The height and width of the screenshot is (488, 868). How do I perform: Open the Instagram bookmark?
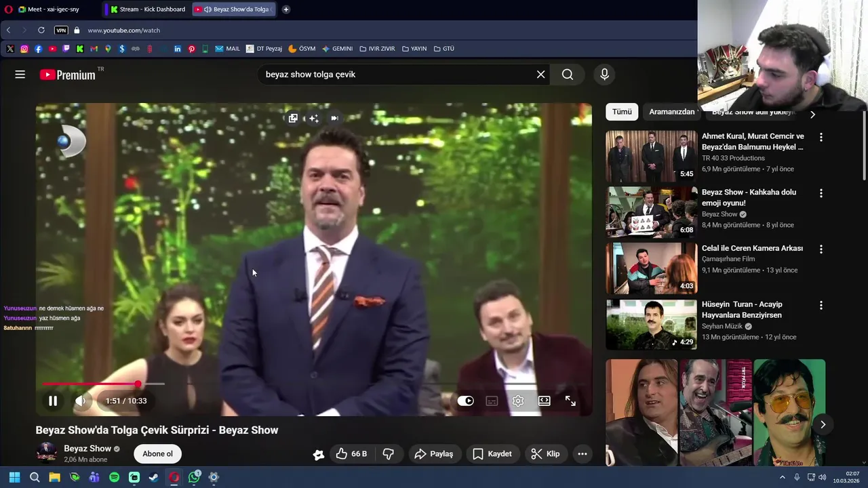click(24, 49)
